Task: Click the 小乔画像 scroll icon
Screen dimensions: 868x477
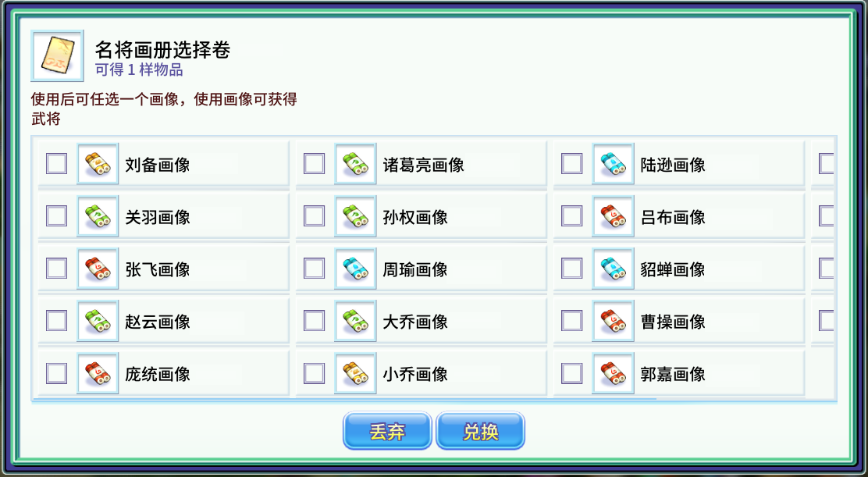Action: pyautogui.click(x=355, y=373)
